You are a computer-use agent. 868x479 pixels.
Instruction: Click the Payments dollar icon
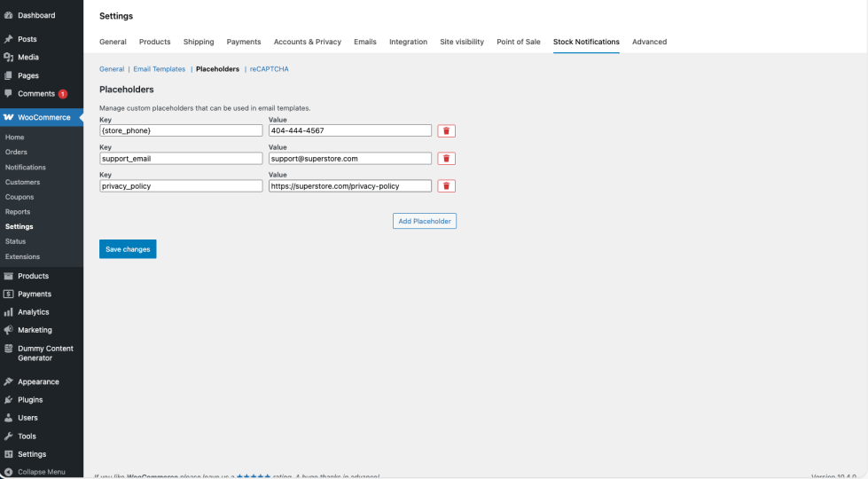click(8, 294)
